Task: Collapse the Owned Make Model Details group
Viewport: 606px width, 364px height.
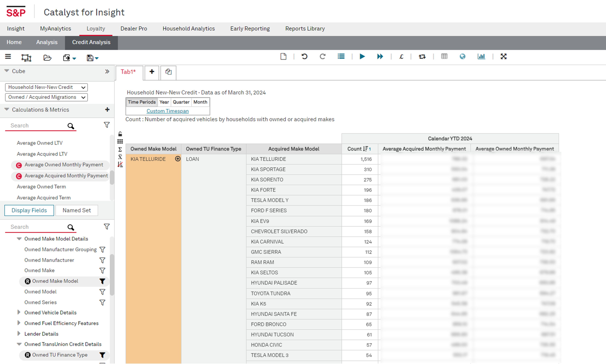Action: click(19, 239)
